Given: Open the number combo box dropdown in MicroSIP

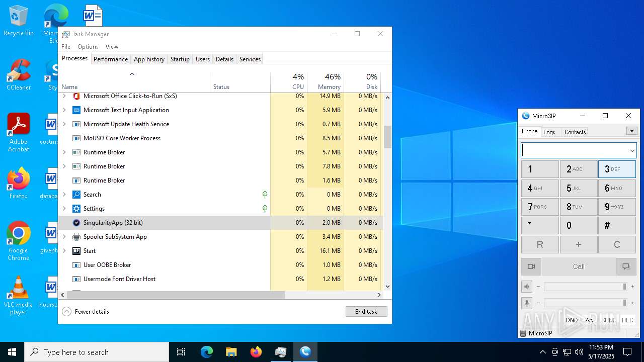Looking at the screenshot, I should point(632,150).
